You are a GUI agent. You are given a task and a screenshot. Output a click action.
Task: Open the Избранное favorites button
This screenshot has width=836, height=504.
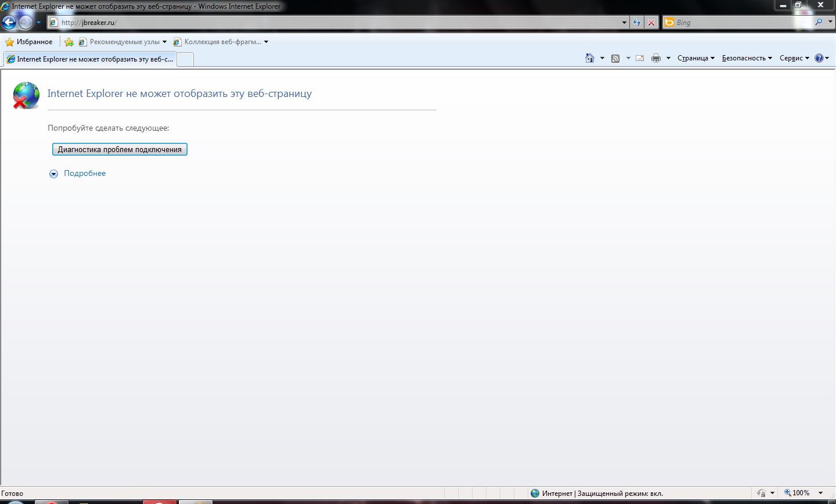(x=29, y=42)
